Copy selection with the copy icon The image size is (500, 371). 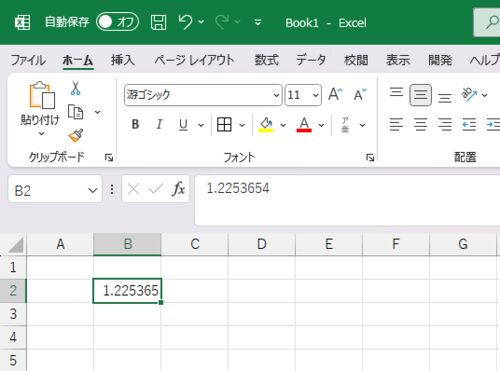click(76, 112)
